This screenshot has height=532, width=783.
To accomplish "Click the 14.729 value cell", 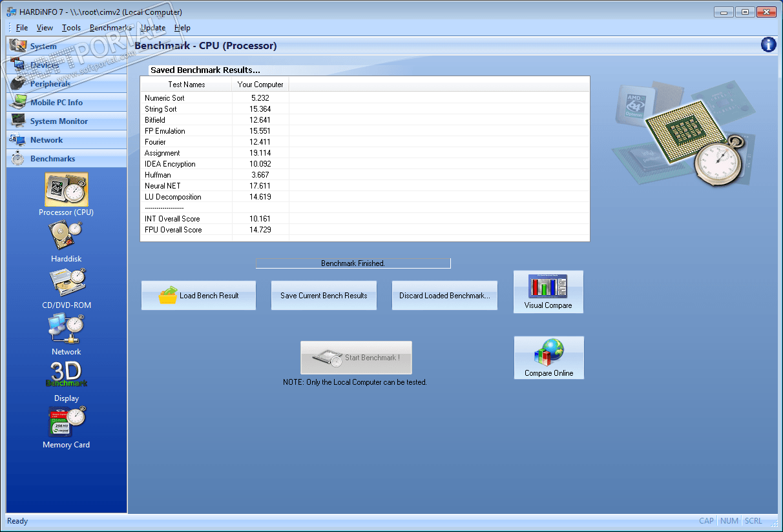I will coord(260,230).
